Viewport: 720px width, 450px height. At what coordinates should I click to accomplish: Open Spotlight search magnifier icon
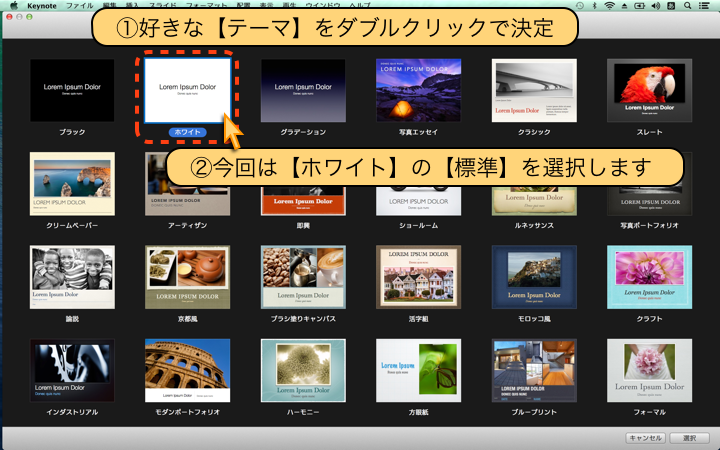[x=687, y=6]
